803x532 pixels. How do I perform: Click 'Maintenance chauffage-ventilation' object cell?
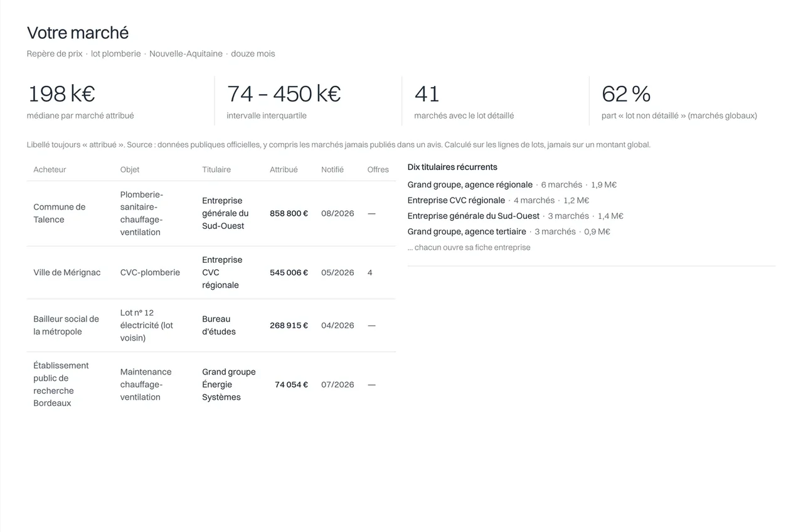coord(146,384)
